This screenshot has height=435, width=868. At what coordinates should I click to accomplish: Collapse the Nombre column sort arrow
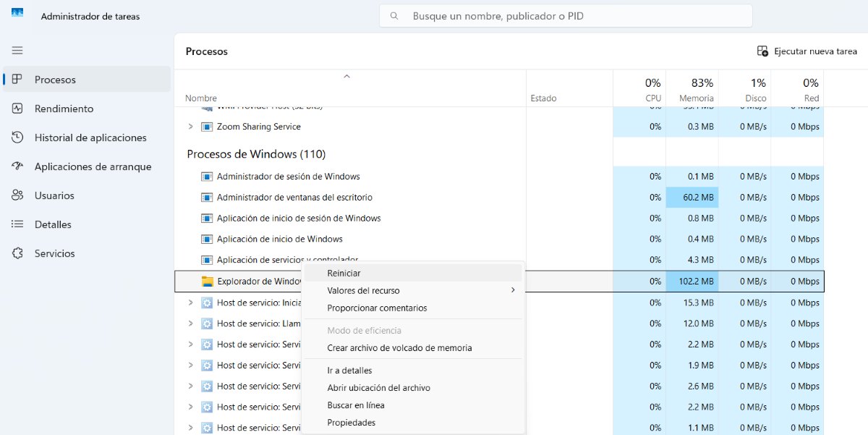coord(346,76)
